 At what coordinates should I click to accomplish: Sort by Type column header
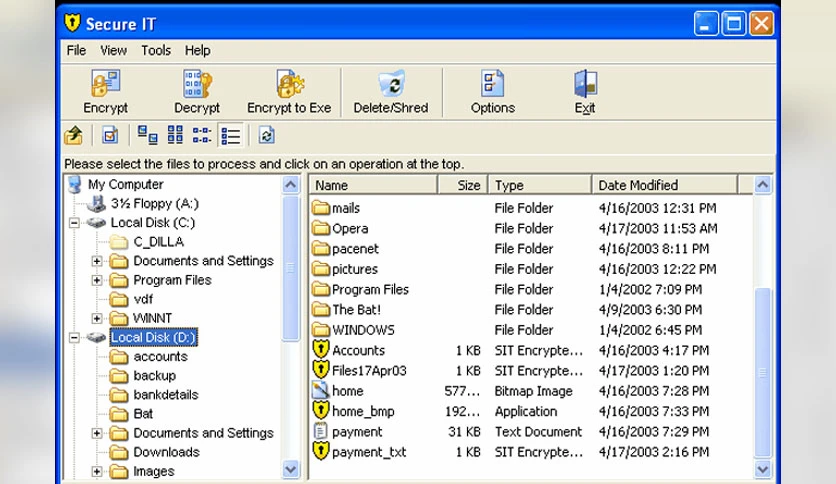click(540, 185)
